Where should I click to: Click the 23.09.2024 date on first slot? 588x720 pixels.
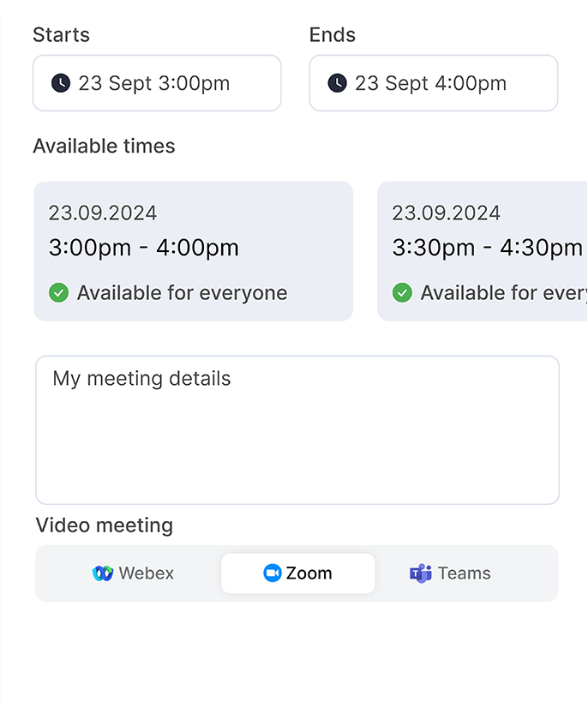click(x=103, y=213)
